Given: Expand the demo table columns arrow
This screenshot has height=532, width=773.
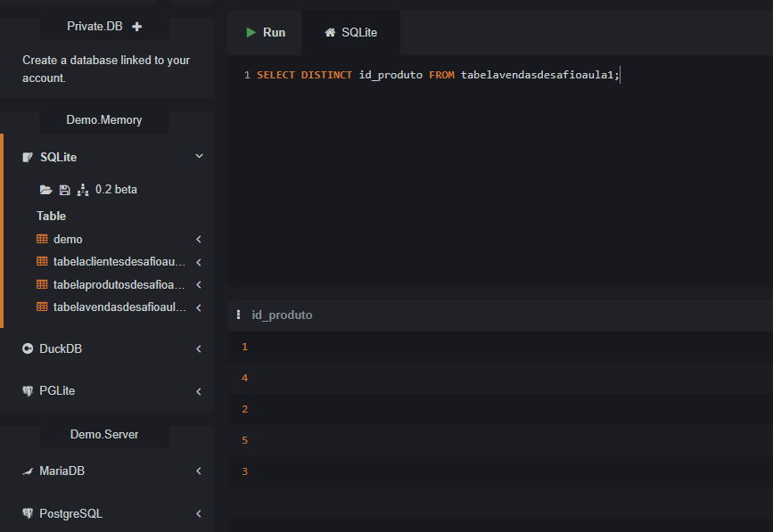Looking at the screenshot, I should tap(199, 240).
